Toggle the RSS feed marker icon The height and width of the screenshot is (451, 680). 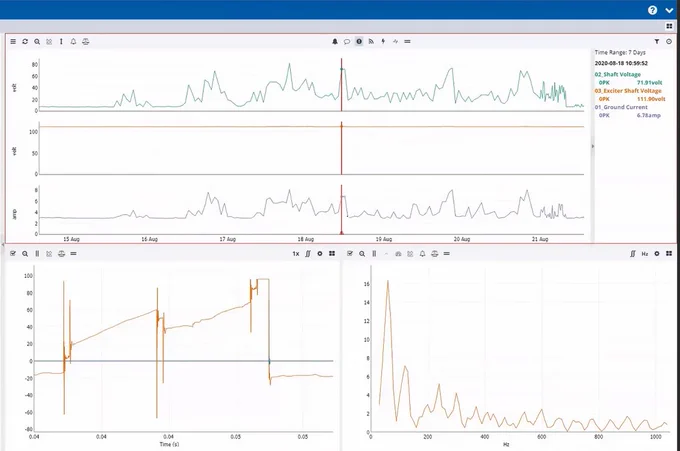371,42
